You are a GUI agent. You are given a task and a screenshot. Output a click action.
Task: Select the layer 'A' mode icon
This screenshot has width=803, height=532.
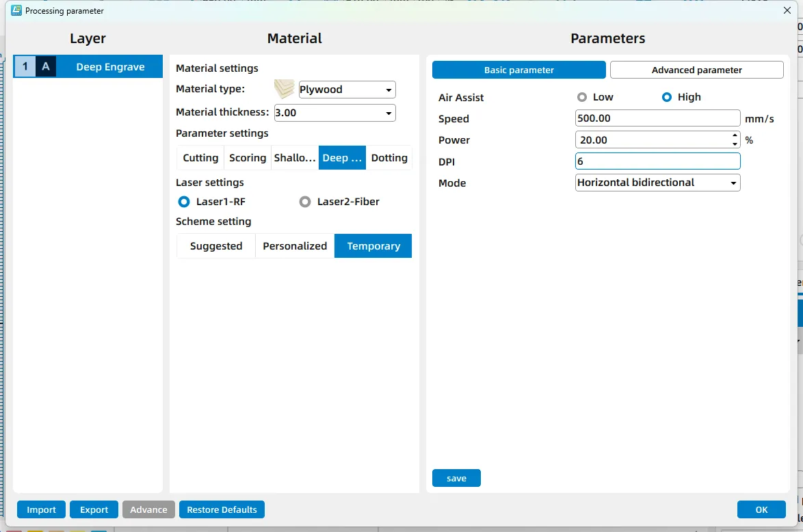[46, 67]
